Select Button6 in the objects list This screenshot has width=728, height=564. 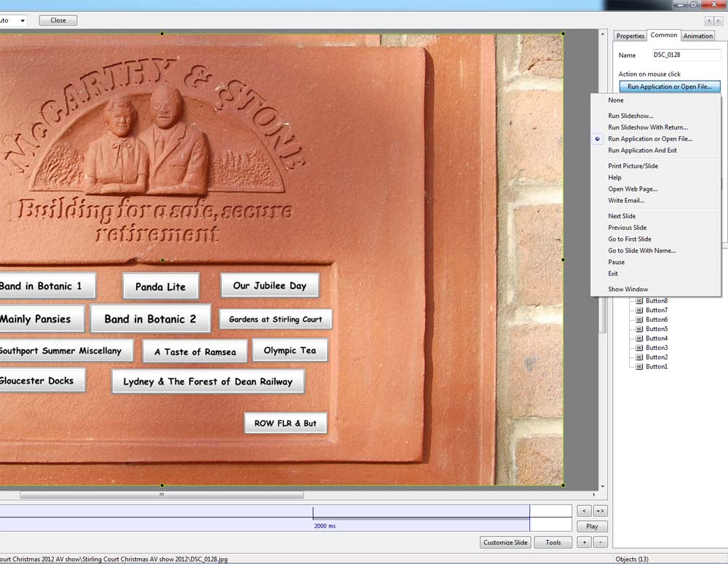(657, 319)
